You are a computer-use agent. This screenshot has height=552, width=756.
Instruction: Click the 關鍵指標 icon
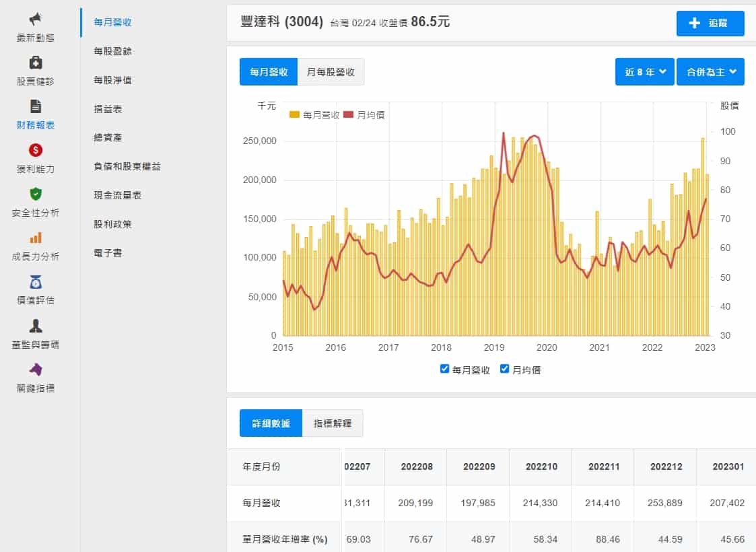pos(36,370)
